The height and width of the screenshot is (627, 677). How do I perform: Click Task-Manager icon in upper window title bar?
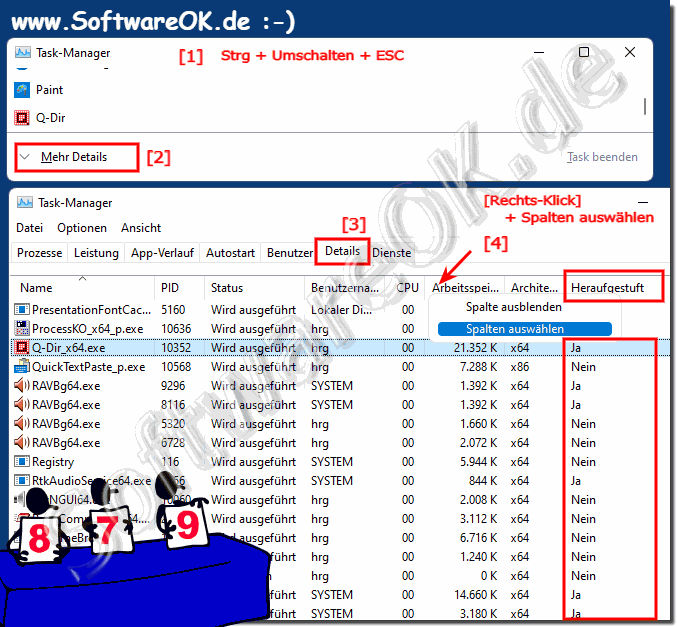pos(23,53)
